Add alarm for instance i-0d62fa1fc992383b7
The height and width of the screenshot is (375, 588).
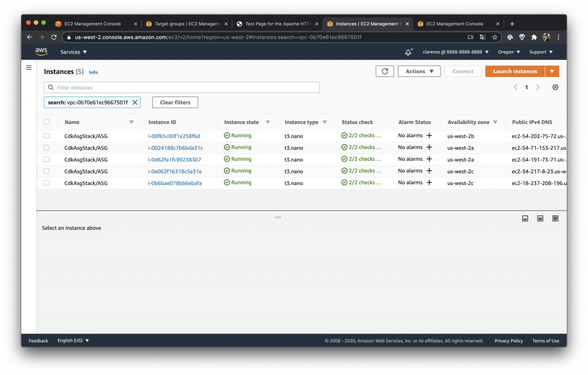point(430,159)
